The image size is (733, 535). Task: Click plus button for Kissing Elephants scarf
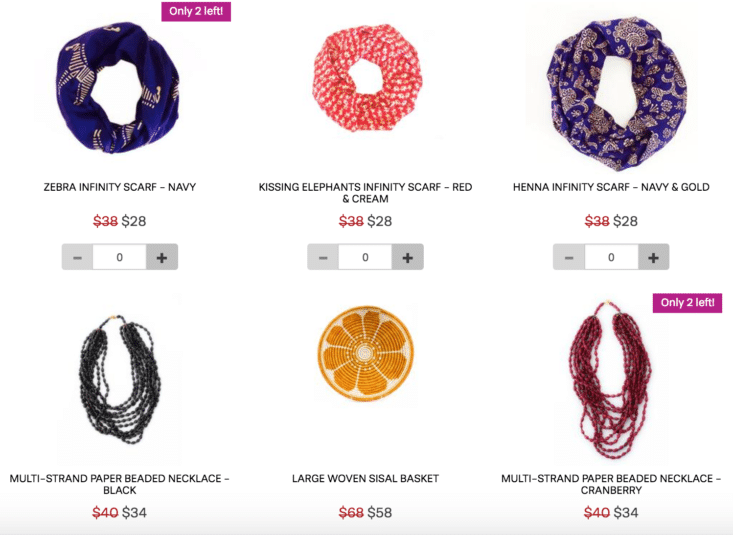[408, 257]
